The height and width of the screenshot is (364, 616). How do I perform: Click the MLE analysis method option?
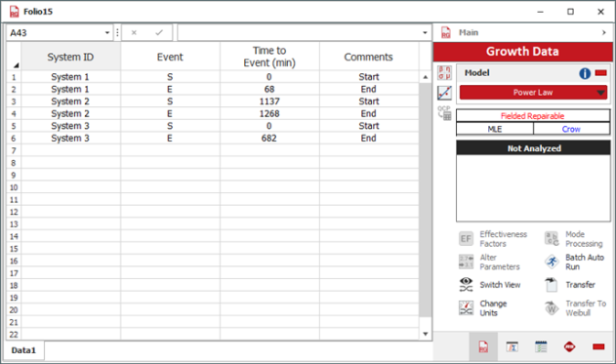click(495, 129)
